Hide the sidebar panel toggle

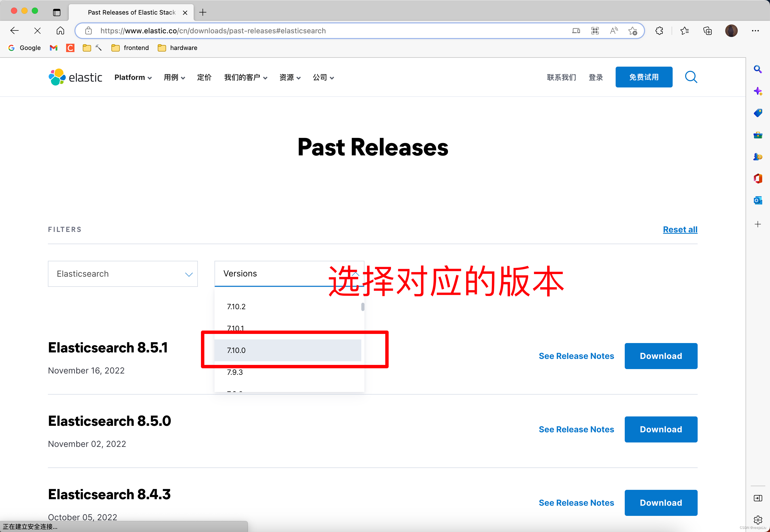point(758,498)
